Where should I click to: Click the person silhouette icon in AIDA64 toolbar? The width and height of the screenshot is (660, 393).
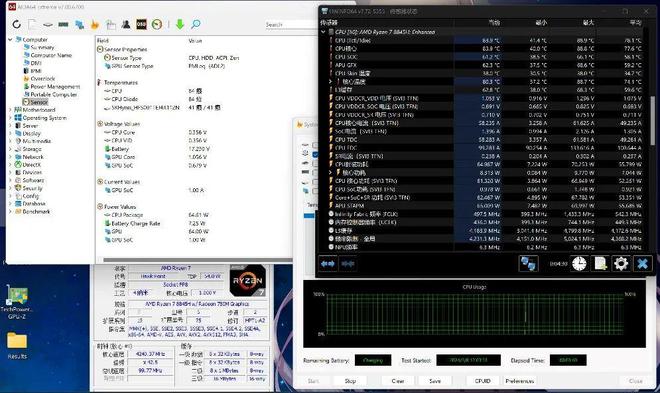point(126,24)
